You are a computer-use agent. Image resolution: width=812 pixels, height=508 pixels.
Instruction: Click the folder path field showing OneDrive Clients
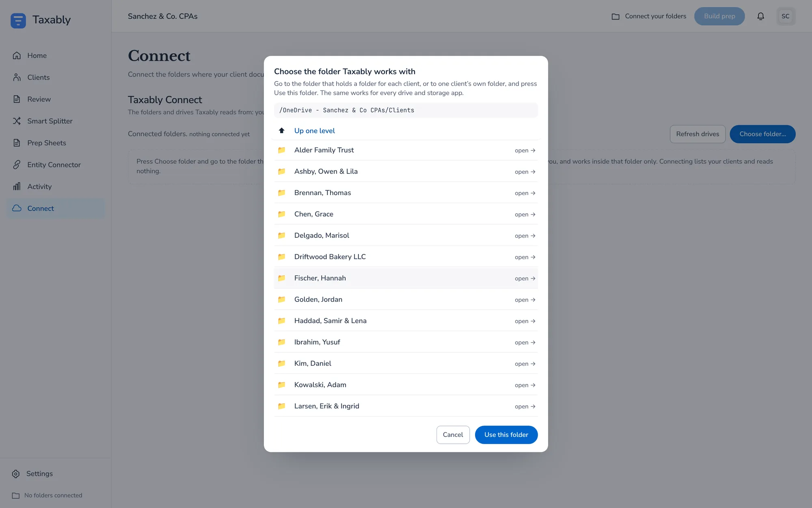pos(406,110)
